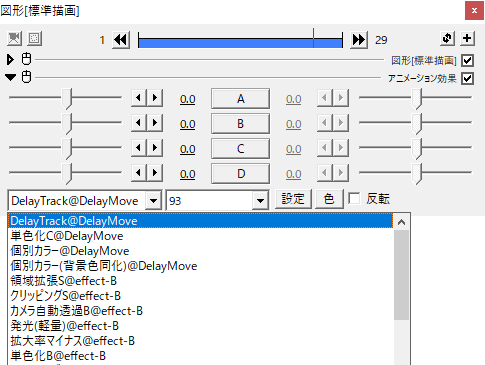Viewport: 485px width, 365px height.
Task: Click mouse icon on 図形[標準描画] row
Action: point(26,59)
